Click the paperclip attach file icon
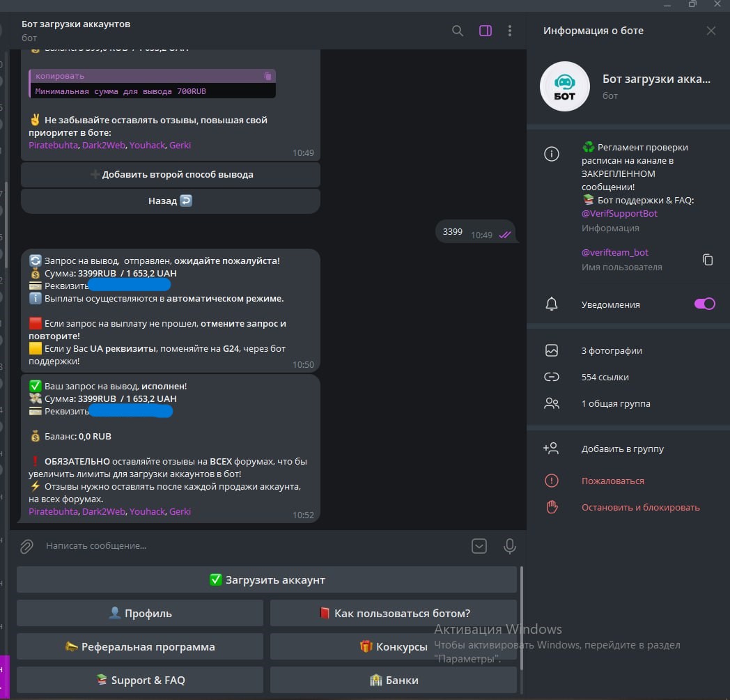The width and height of the screenshot is (730, 700). (26, 547)
